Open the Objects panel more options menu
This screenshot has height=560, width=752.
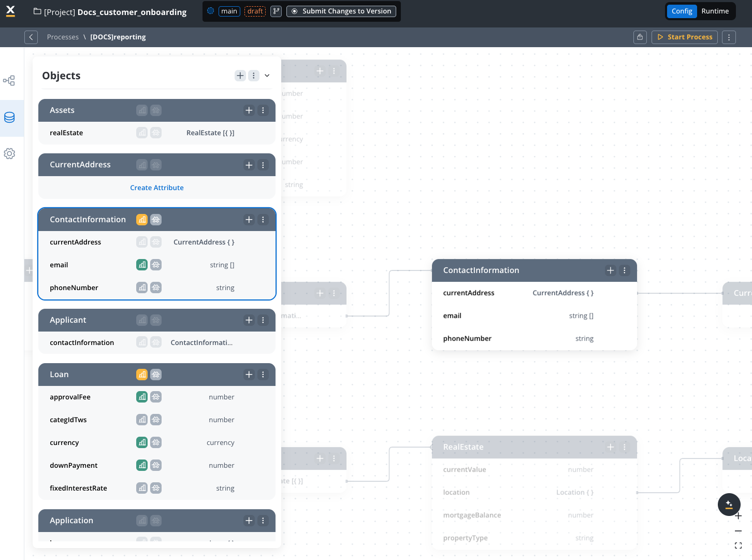point(254,76)
